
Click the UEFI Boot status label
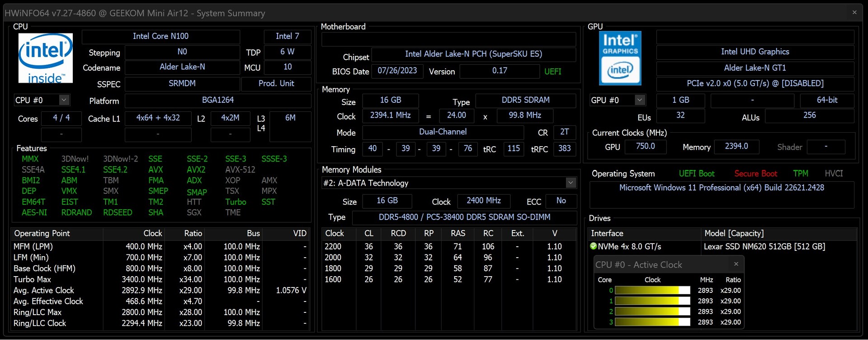[696, 174]
